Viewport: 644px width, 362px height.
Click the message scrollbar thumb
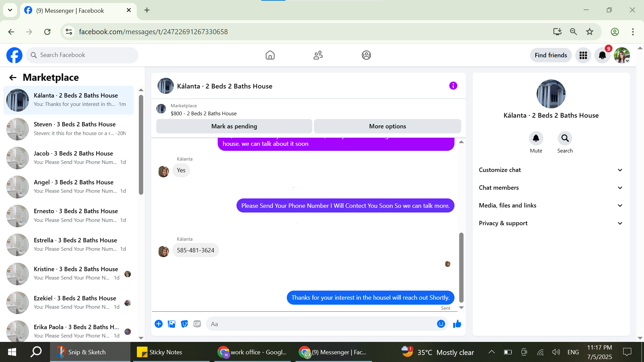coord(461,267)
